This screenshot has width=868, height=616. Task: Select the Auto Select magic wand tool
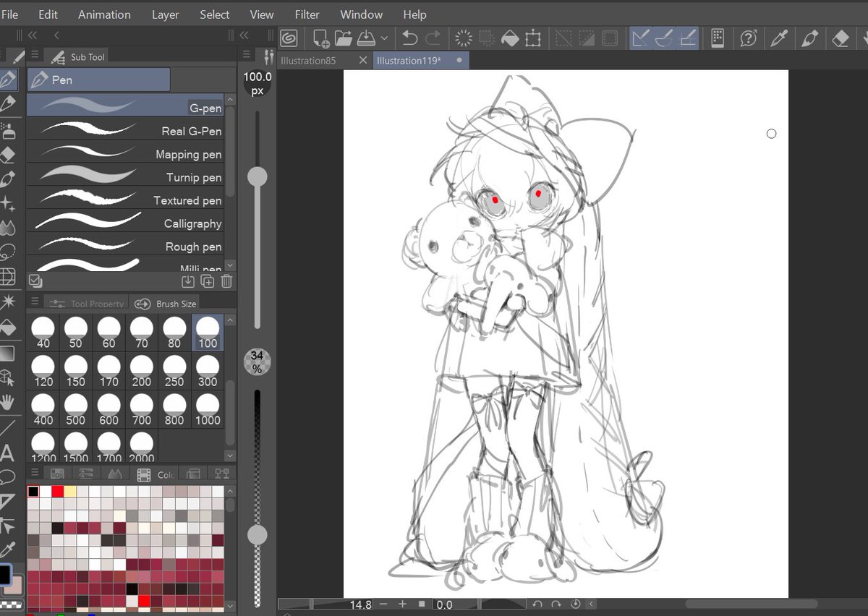(x=8, y=301)
